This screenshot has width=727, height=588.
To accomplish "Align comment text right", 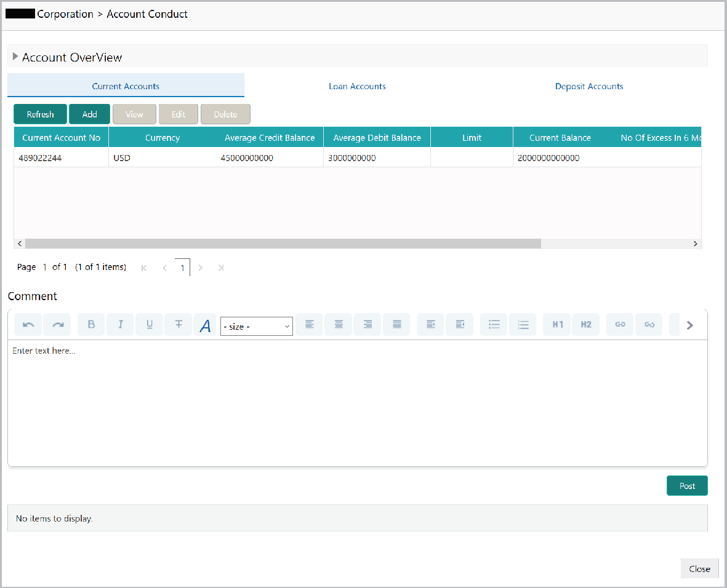I will pyautogui.click(x=368, y=324).
